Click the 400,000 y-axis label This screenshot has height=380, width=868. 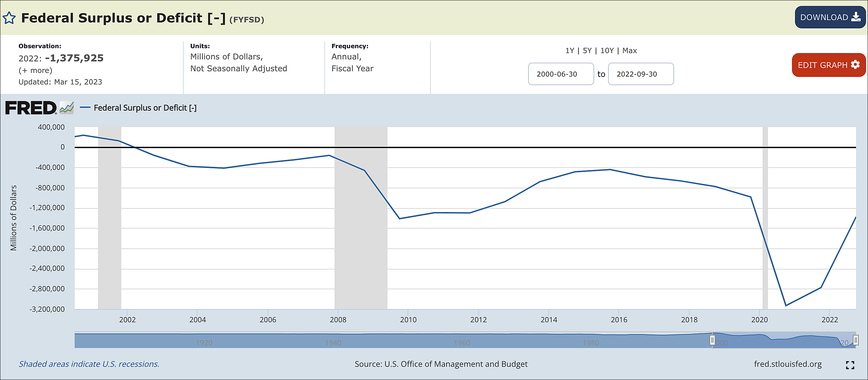51,127
